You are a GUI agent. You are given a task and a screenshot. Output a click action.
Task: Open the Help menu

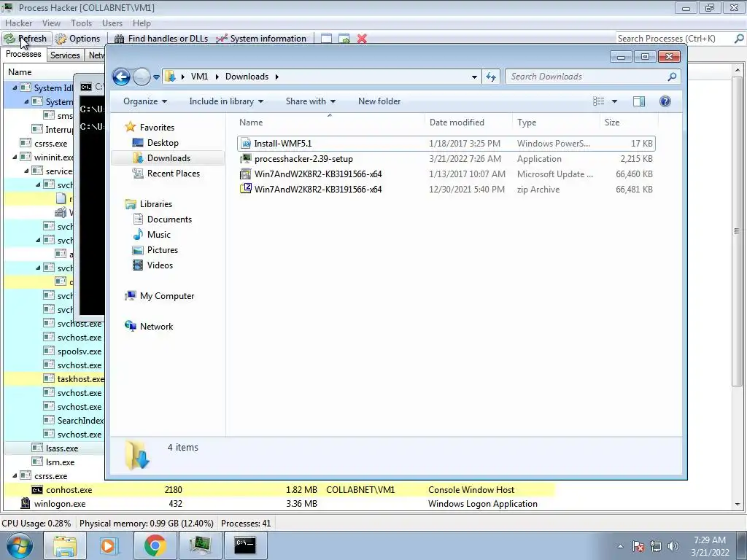[x=142, y=23]
